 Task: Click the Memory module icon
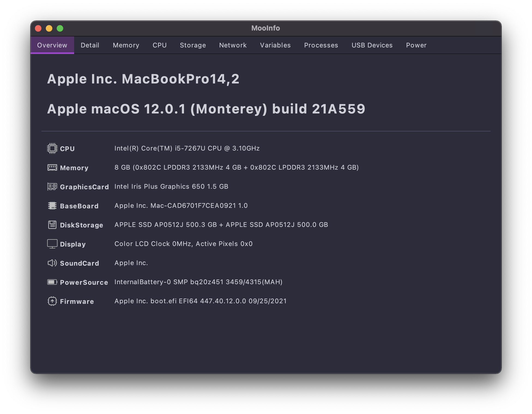point(52,167)
